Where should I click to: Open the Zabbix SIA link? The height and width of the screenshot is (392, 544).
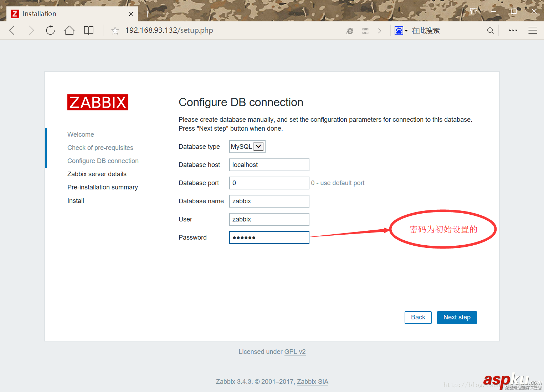[x=312, y=381]
